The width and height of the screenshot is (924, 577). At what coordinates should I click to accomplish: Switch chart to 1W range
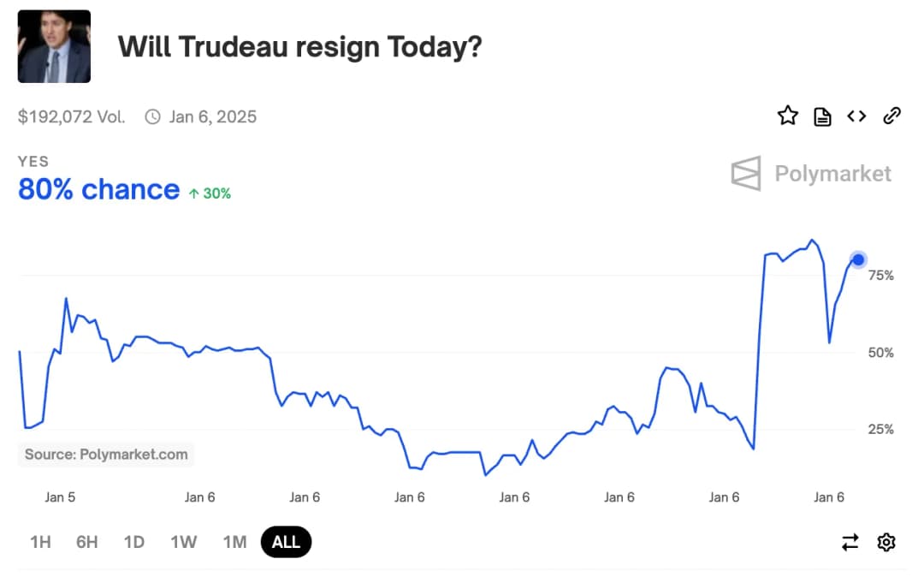pos(183,542)
